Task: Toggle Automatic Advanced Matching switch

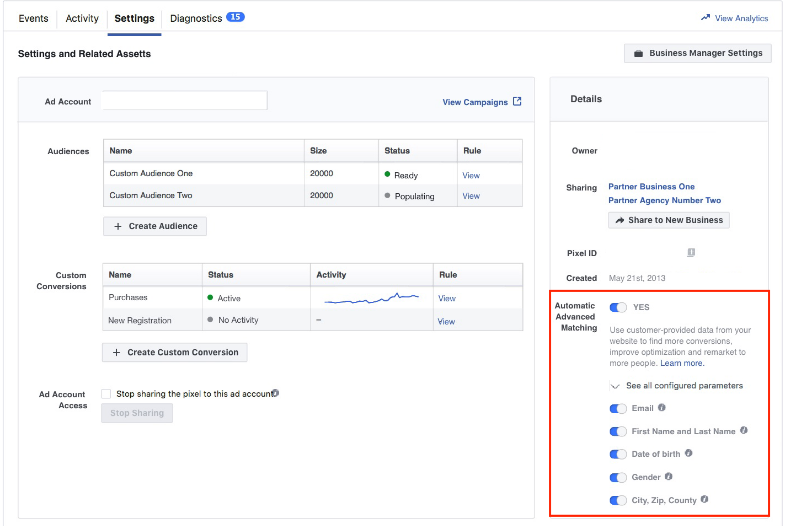Action: [618, 307]
